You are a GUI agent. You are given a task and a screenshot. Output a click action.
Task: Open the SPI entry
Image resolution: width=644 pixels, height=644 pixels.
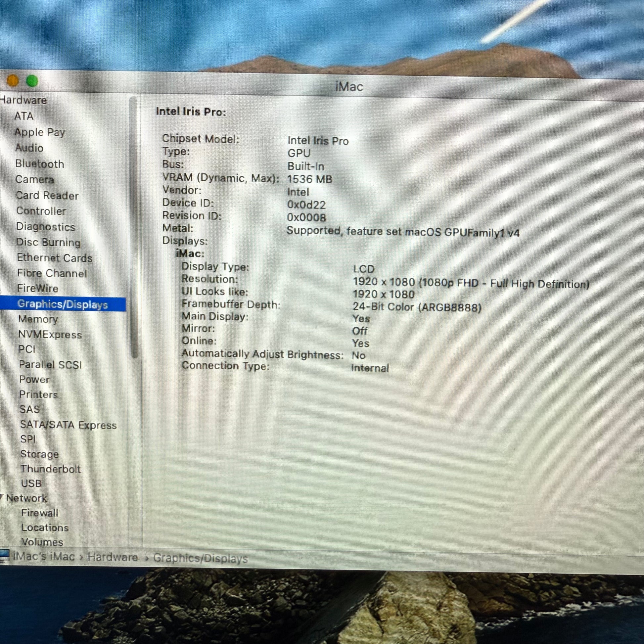(x=28, y=439)
